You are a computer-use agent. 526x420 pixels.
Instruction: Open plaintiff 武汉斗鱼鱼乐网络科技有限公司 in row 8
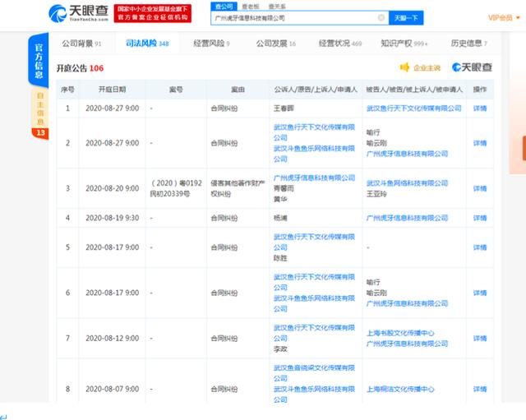(x=314, y=395)
